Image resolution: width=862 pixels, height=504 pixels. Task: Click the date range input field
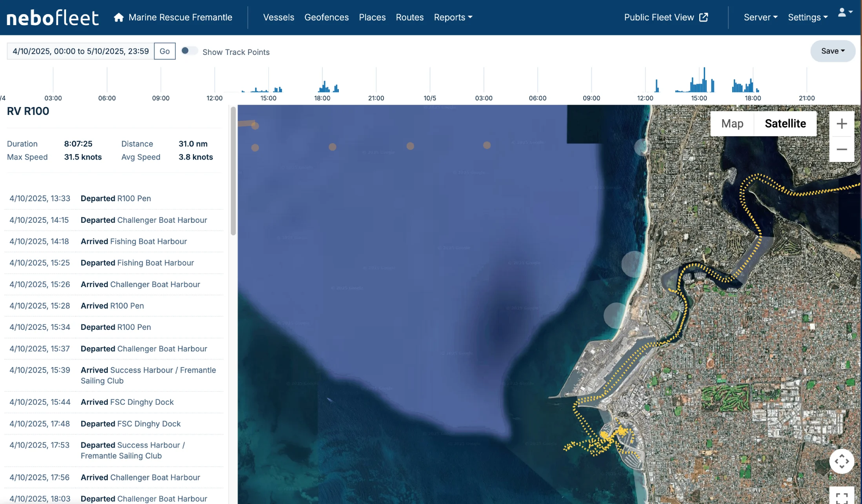(x=80, y=51)
